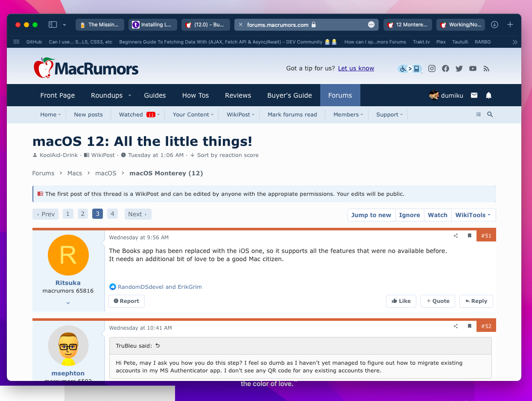
Task: Expand the Watched submenu
Action: click(x=158, y=115)
